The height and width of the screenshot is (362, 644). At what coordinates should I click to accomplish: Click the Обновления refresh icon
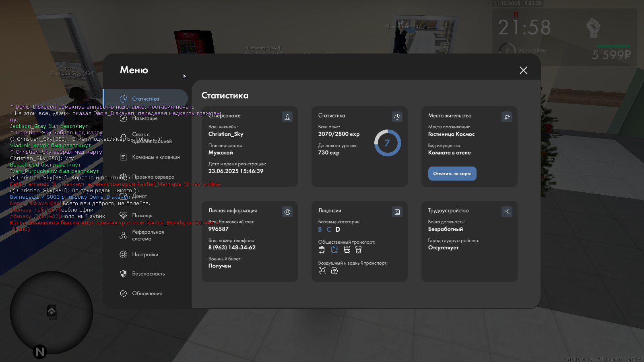tap(124, 293)
